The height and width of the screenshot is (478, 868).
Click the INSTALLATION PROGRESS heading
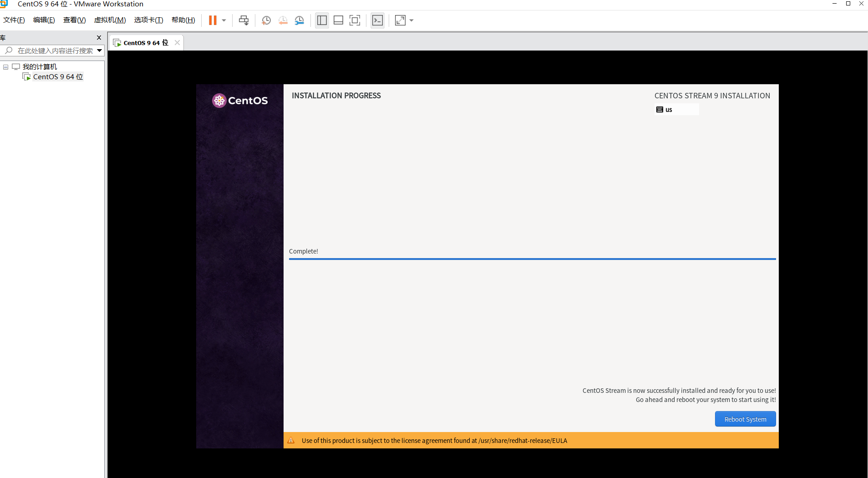coord(336,96)
